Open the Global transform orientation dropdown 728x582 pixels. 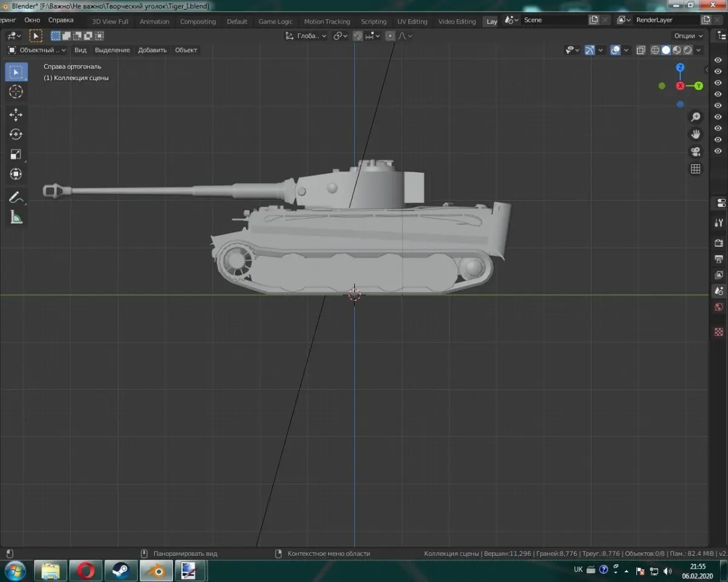tap(306, 36)
